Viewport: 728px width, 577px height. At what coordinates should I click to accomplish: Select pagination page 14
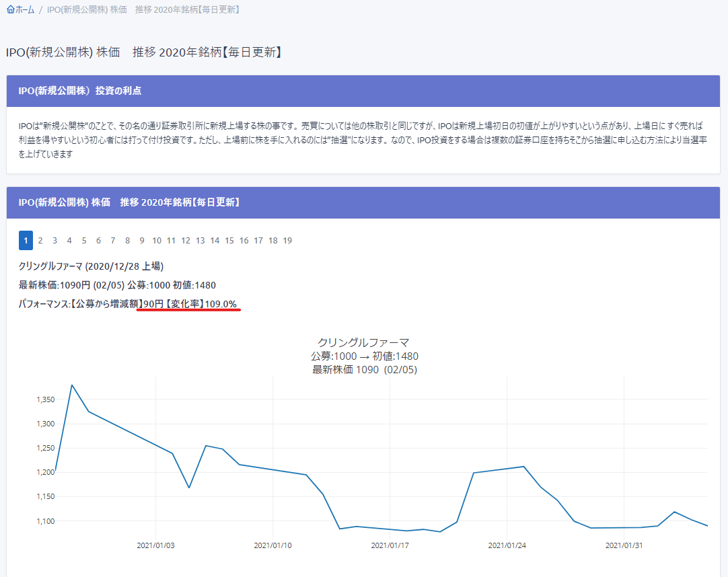click(215, 240)
